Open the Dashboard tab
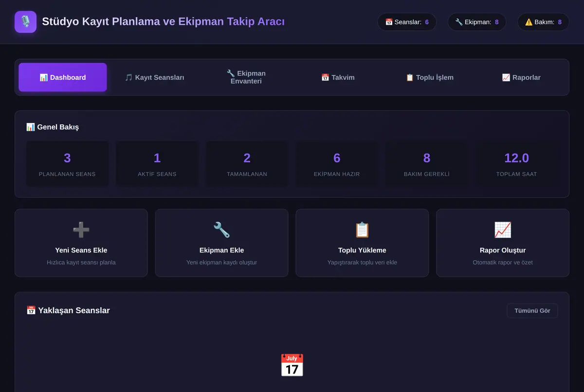This screenshot has height=392, width=584. click(63, 77)
